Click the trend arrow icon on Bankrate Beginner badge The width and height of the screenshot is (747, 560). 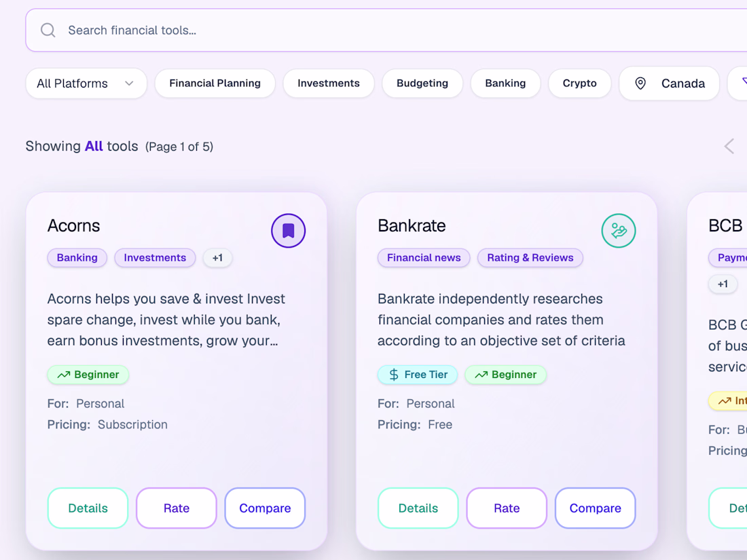point(481,375)
